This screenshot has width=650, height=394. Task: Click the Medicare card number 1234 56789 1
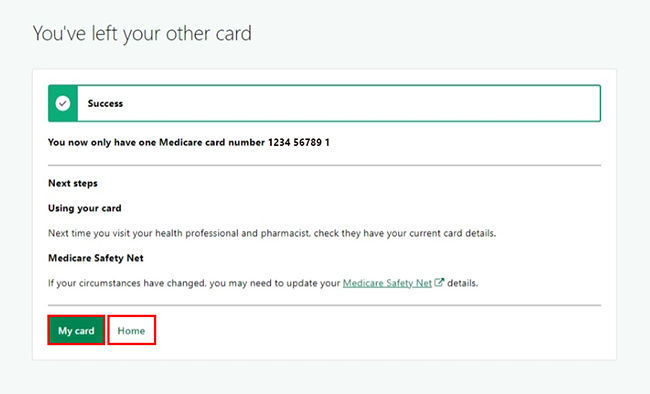coord(298,143)
